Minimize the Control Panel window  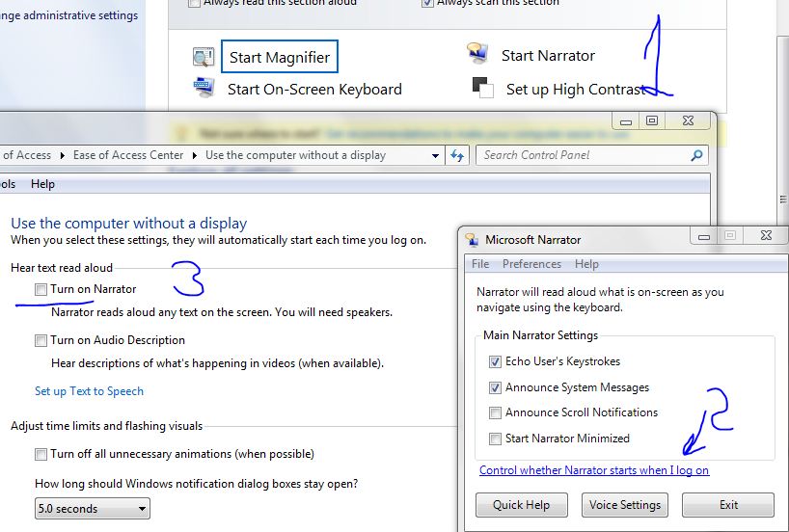pos(625,120)
